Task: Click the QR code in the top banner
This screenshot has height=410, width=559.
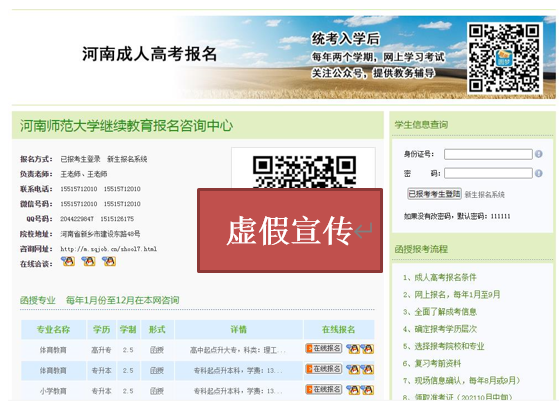Action: 504,58
